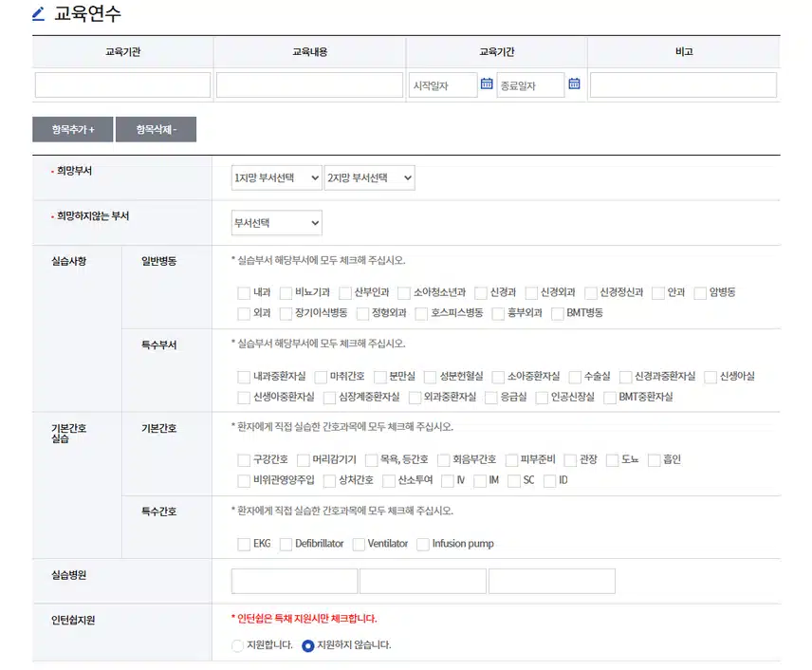
Task: Check the EKG checkbox
Action: click(x=244, y=544)
